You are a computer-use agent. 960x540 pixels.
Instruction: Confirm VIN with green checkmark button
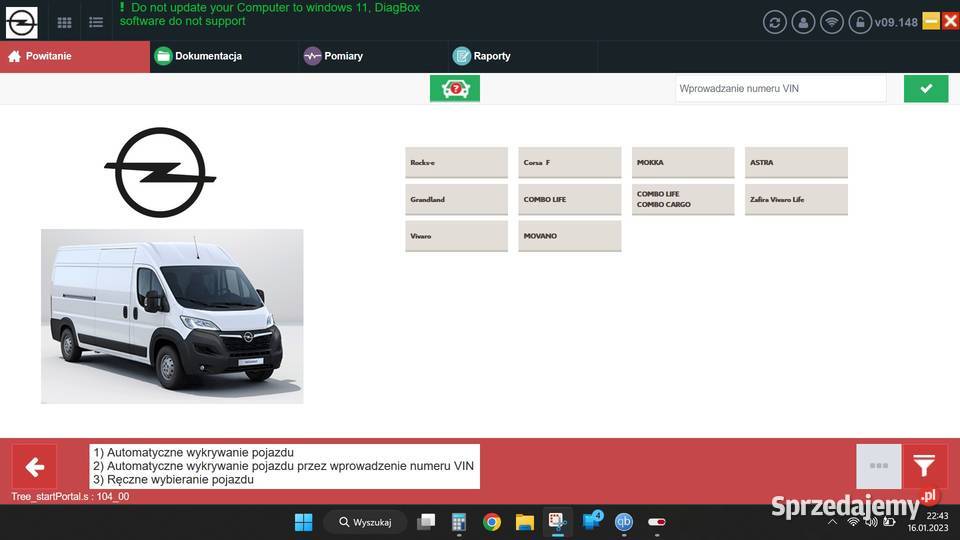point(926,89)
